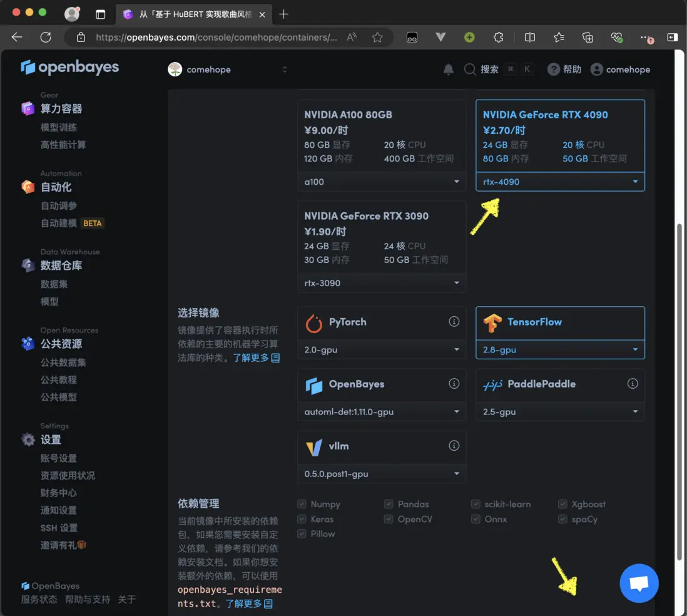Toggle Numpy dependency checkbox

[x=302, y=504]
